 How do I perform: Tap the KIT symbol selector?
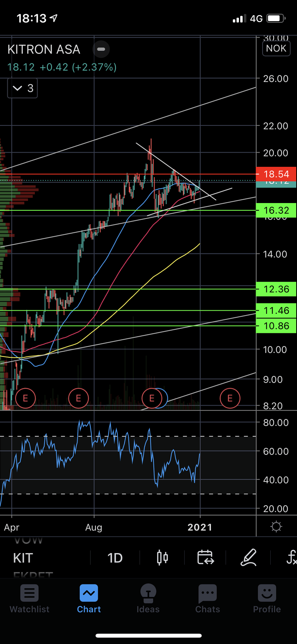coord(23,558)
